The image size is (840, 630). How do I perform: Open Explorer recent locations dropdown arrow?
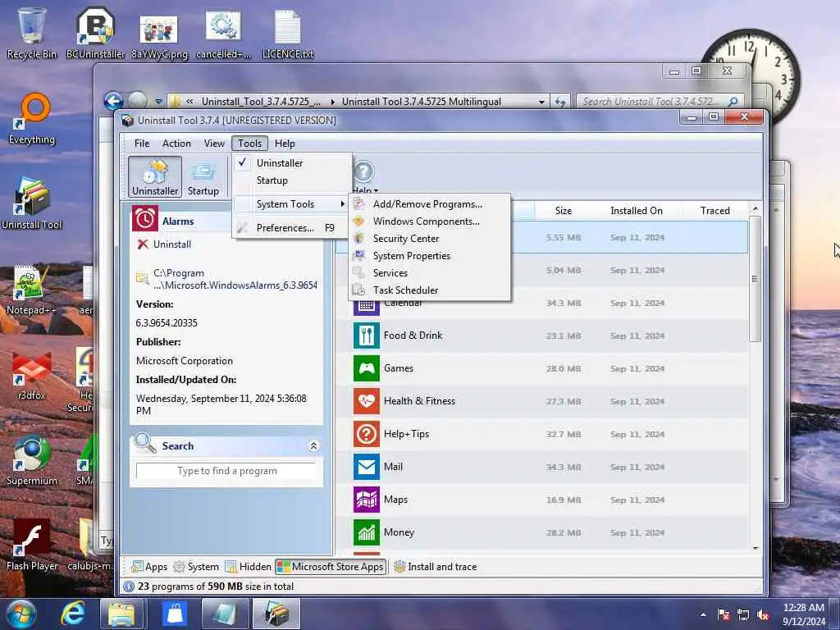click(158, 101)
